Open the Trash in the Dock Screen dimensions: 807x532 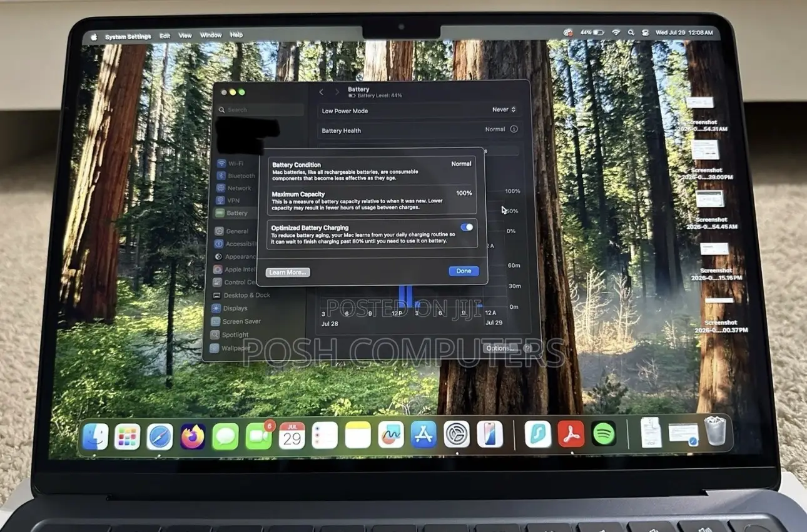[715, 431]
